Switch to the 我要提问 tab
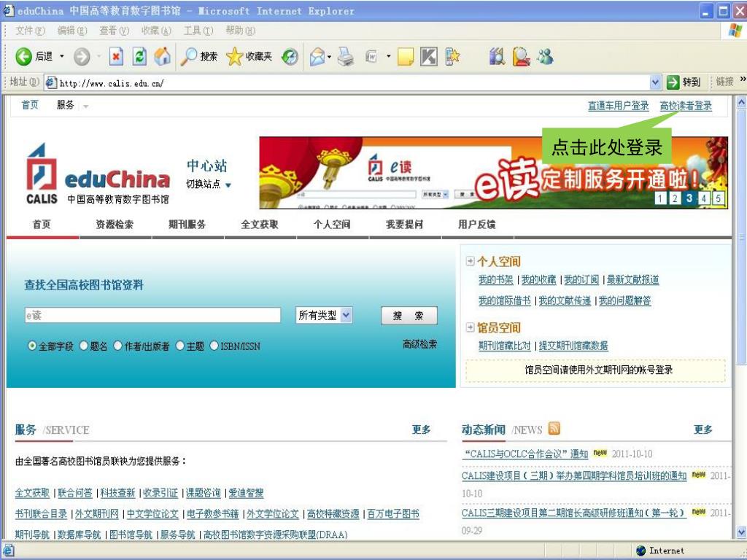The width and height of the screenshot is (747, 560). [x=404, y=225]
